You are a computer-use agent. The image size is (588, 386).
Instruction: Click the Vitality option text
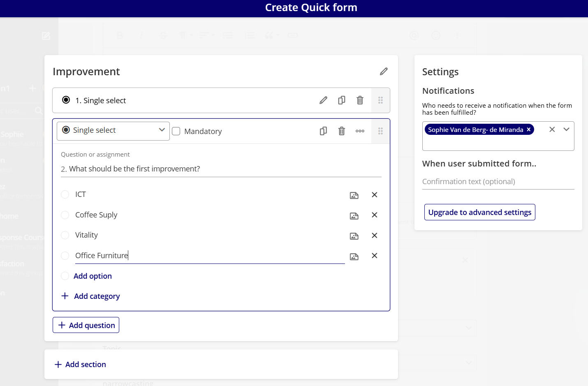86,235
